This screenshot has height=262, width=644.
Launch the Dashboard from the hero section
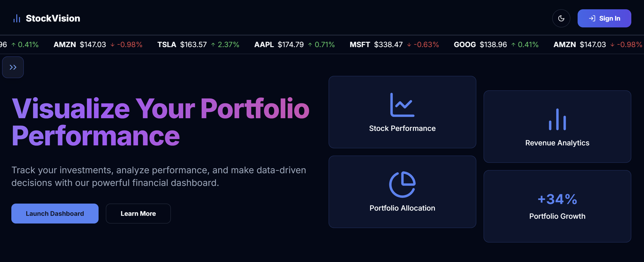point(55,214)
